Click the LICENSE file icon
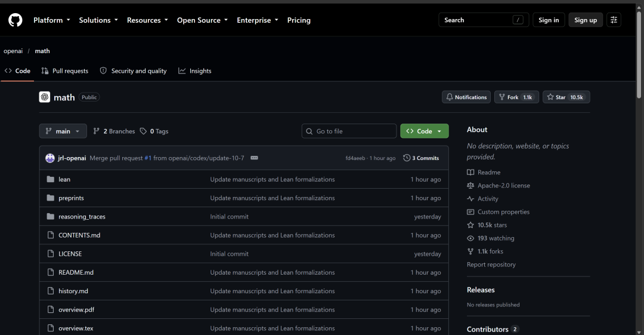 51,254
